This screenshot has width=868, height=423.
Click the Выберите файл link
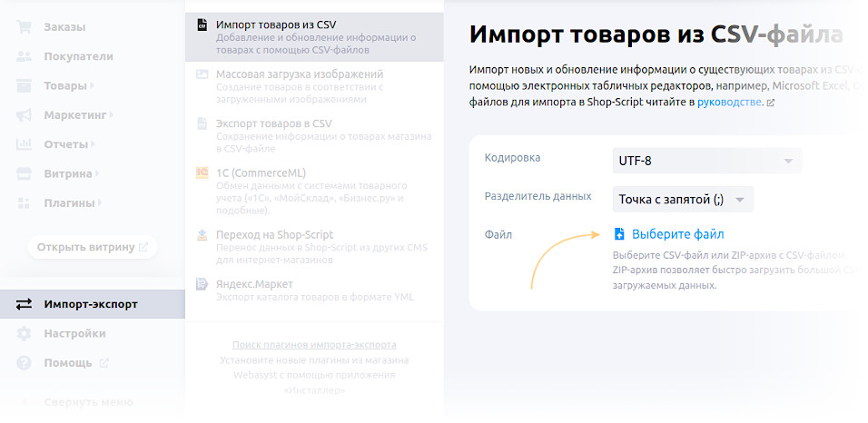[x=677, y=234]
